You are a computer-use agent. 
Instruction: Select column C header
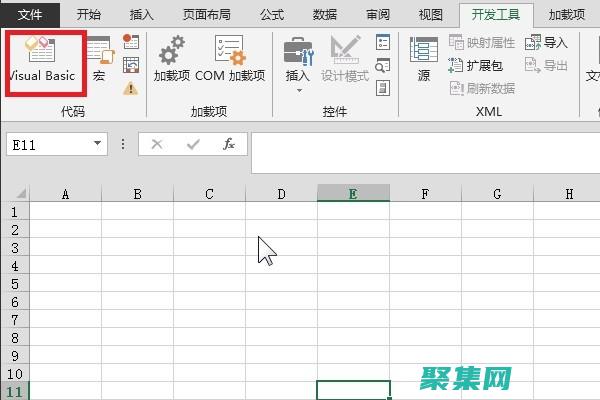[209, 193]
